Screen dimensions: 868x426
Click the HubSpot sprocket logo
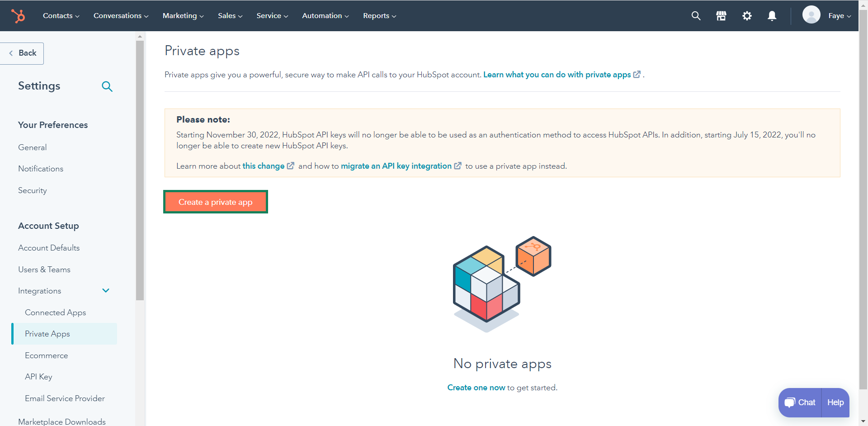tap(18, 16)
